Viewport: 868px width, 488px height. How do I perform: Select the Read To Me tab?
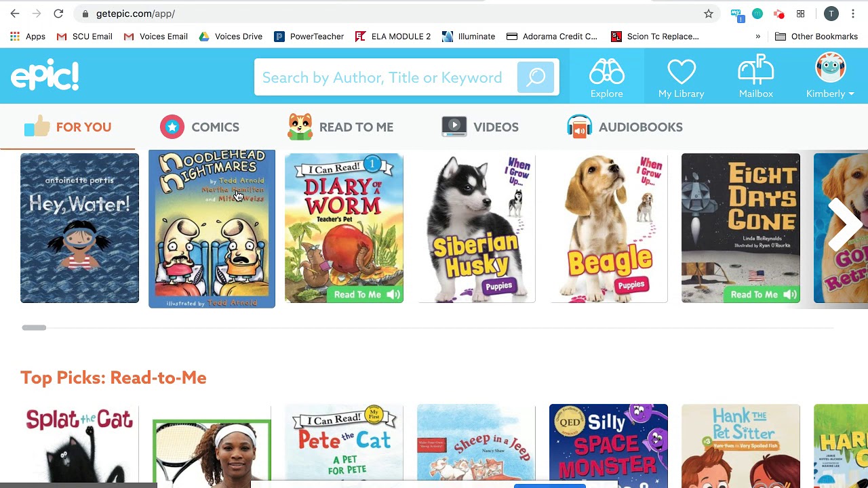[x=340, y=127]
